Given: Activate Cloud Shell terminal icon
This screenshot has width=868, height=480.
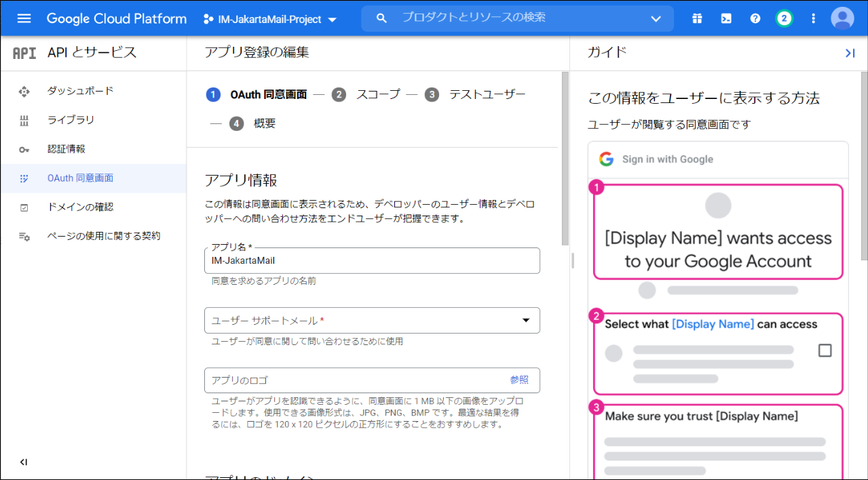Looking at the screenshot, I should (x=726, y=18).
